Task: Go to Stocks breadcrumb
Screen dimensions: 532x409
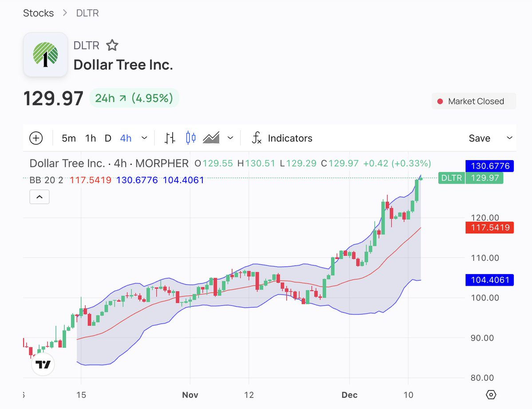Action: coord(38,13)
